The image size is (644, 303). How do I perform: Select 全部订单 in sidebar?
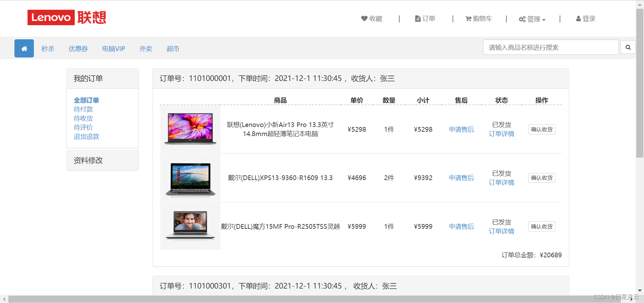(87, 100)
